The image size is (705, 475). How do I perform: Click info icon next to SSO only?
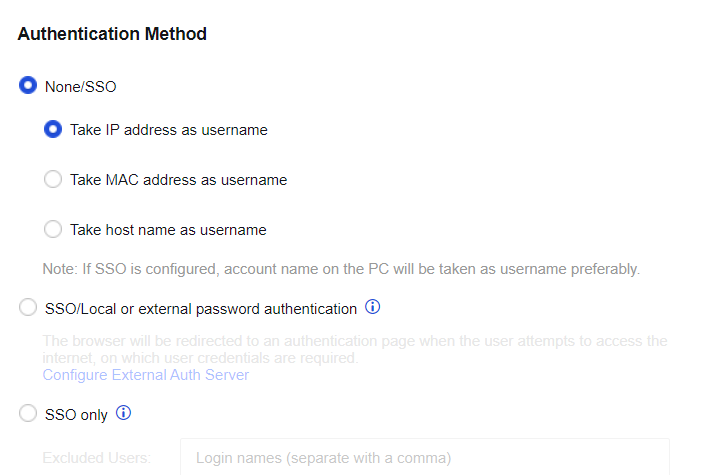tap(124, 413)
